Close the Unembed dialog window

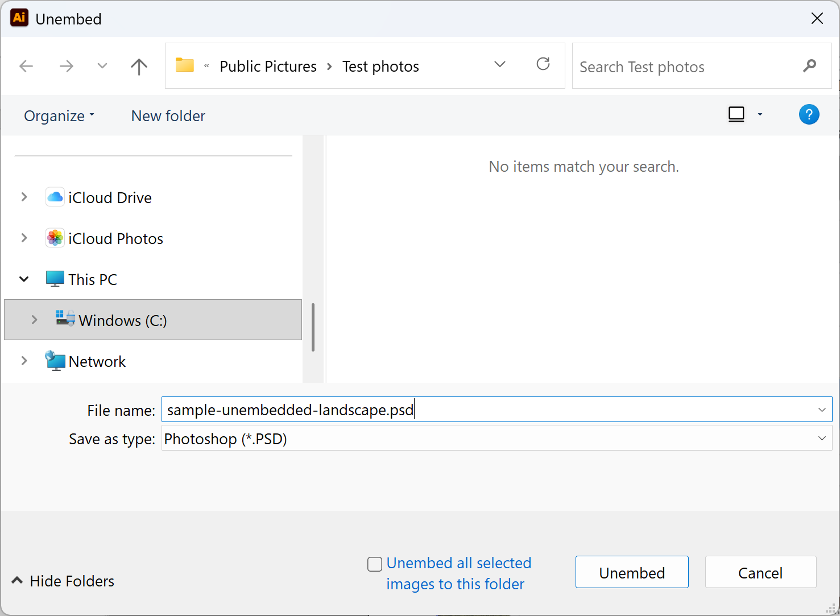(x=817, y=18)
